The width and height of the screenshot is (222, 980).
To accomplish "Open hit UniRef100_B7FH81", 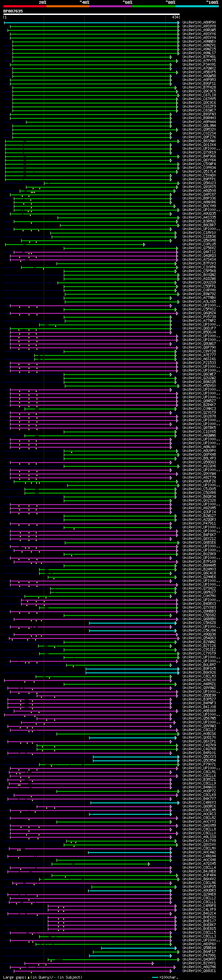I will [199, 57].
